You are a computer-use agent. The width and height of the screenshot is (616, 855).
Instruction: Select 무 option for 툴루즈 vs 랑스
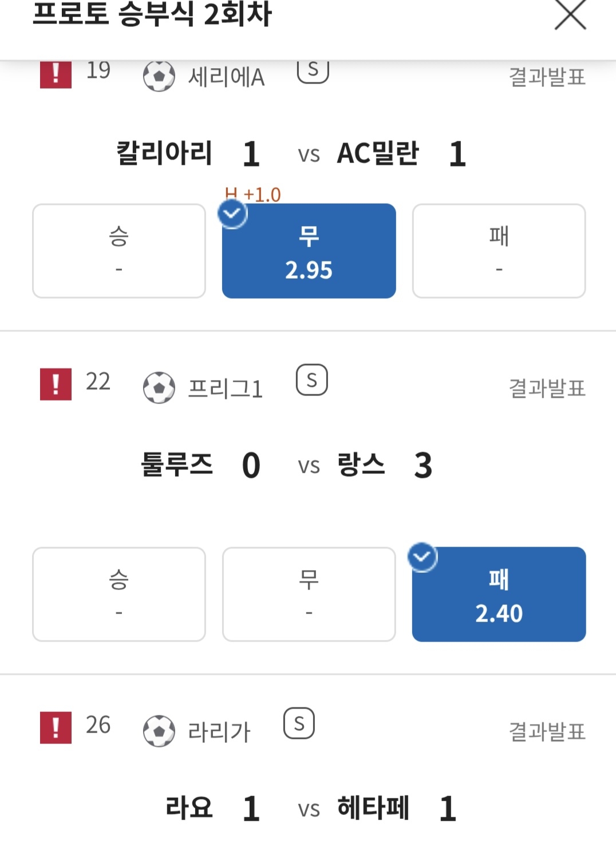coord(309,595)
